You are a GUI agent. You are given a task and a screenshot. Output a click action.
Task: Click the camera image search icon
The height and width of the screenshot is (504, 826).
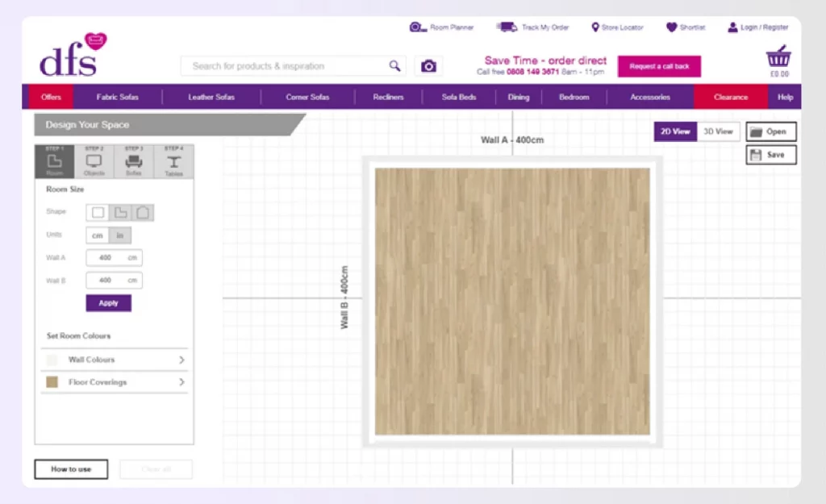pyautogui.click(x=428, y=66)
